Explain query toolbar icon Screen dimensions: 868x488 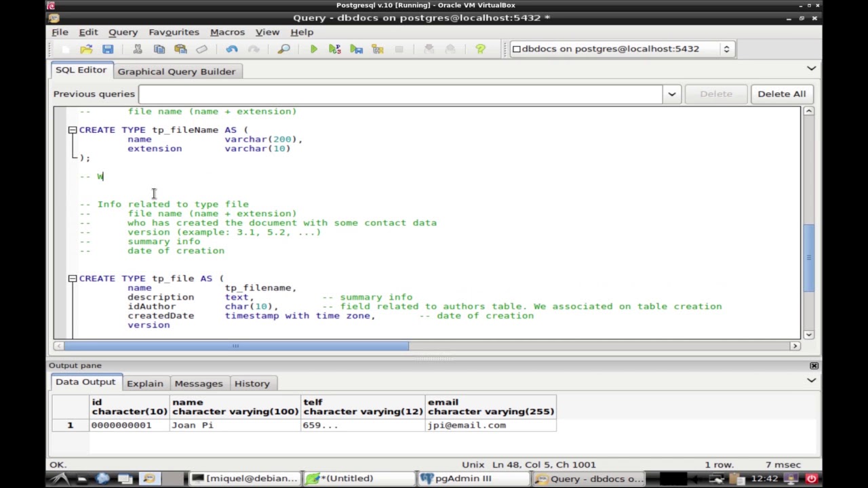coord(378,49)
